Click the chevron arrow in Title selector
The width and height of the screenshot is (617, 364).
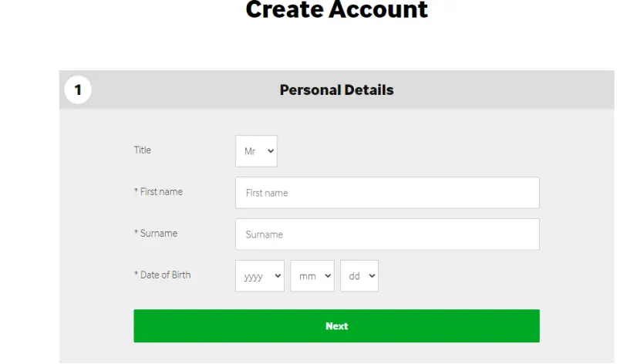[271, 151]
